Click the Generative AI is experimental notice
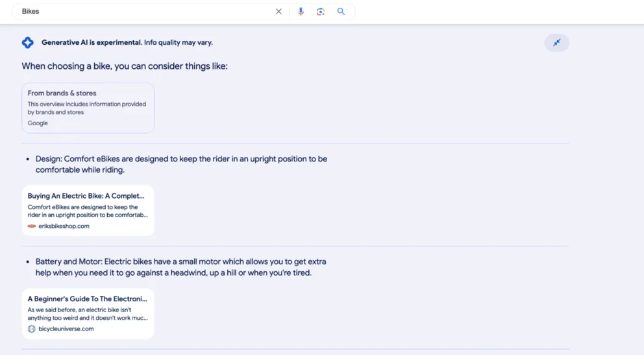644x355 pixels. point(127,43)
